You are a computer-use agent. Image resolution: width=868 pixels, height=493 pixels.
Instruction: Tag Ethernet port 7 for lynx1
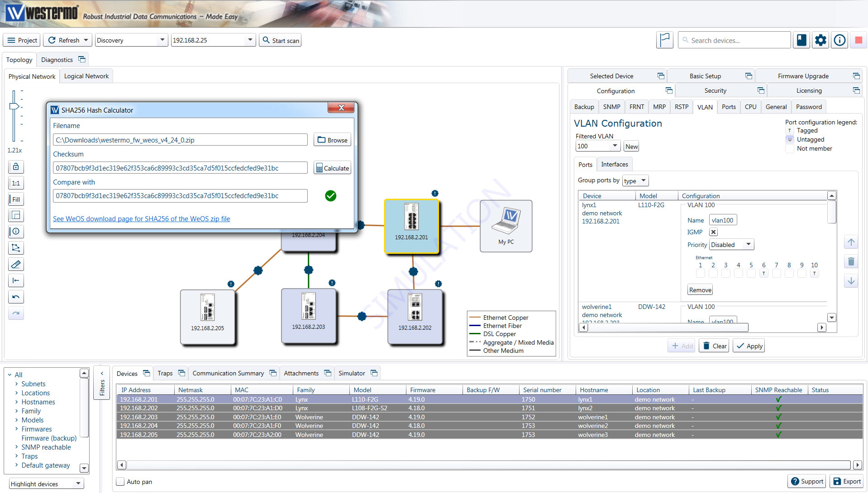click(x=776, y=273)
